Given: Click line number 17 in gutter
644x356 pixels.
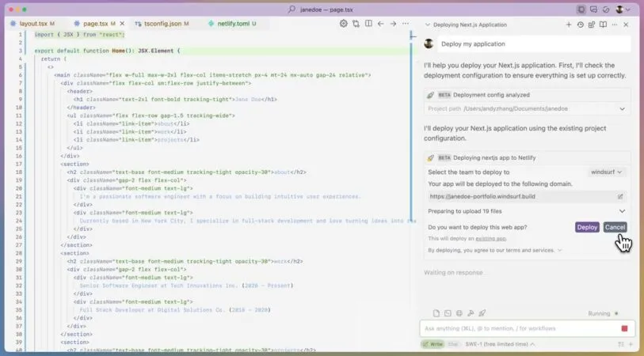Looking at the screenshot, I should click(19, 164).
